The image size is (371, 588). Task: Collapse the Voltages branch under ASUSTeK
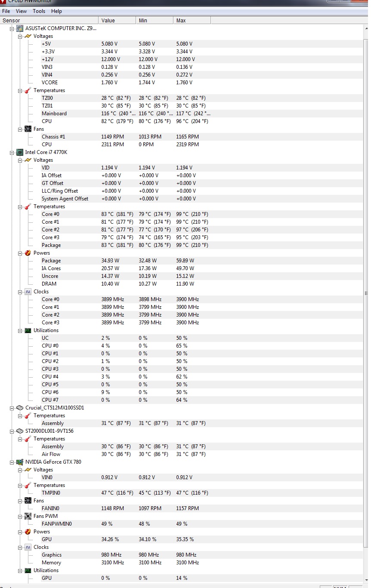click(20, 36)
